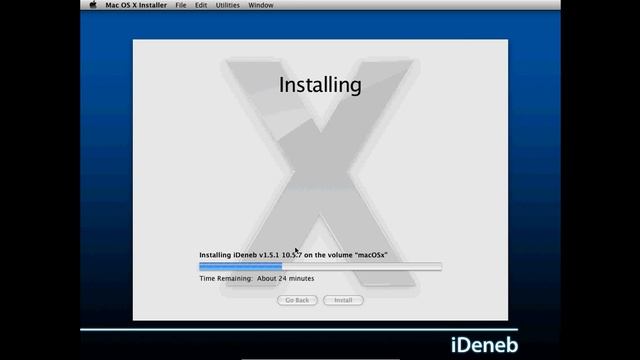
Task: Click the "Time Remaining:" label
Action: (x=226, y=278)
